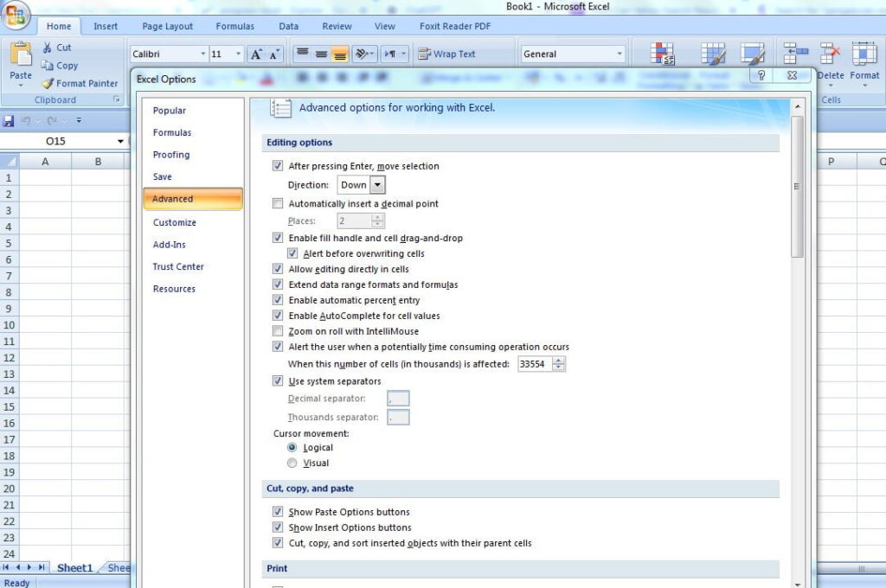Viewport: 886px width, 588px height.
Task: Switch to the Sheet1 worksheet tab
Action: (74, 567)
